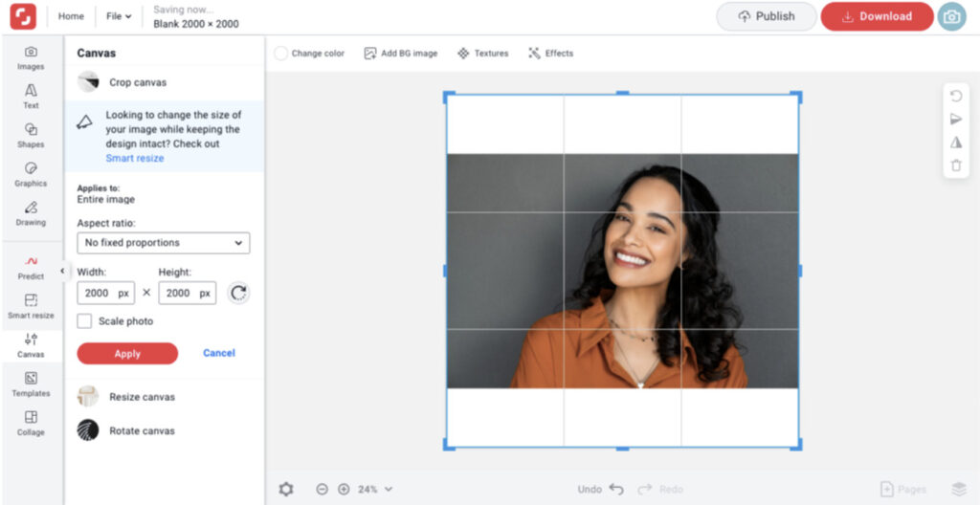This screenshot has width=980, height=505.
Task: Open the Aspect ratio dropdown
Action: 163,243
